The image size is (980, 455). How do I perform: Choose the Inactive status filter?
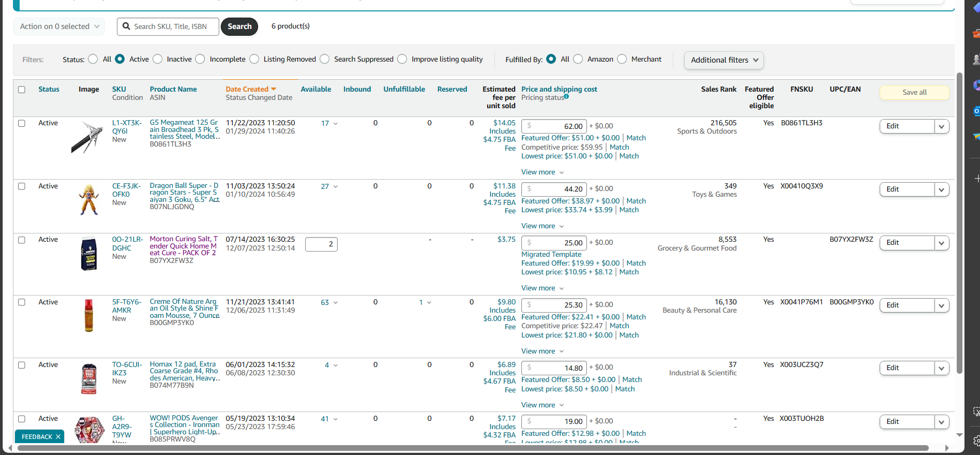[x=158, y=59]
